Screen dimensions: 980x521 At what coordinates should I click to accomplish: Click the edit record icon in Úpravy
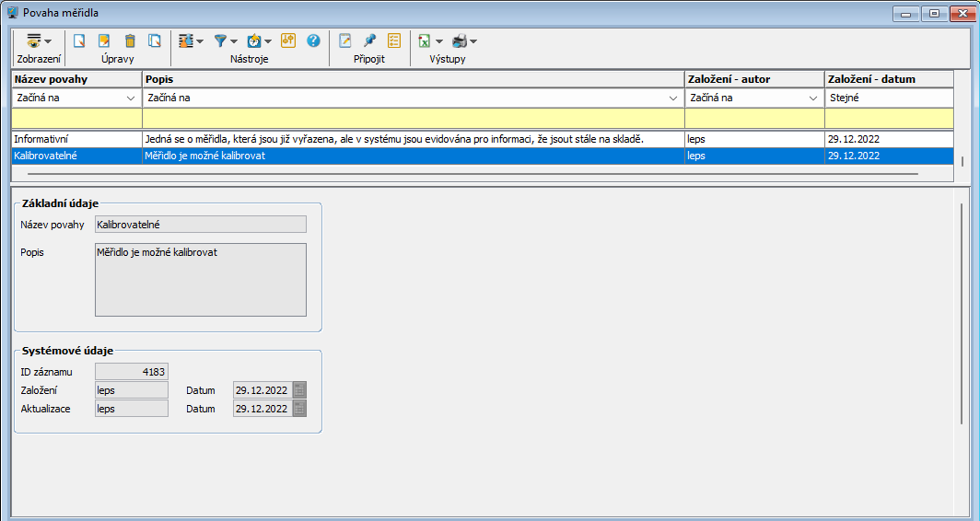104,41
